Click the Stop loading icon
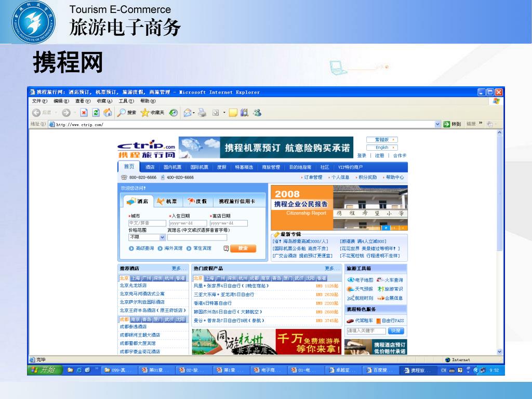Screen dimensions: 532x399 [x=84, y=113]
